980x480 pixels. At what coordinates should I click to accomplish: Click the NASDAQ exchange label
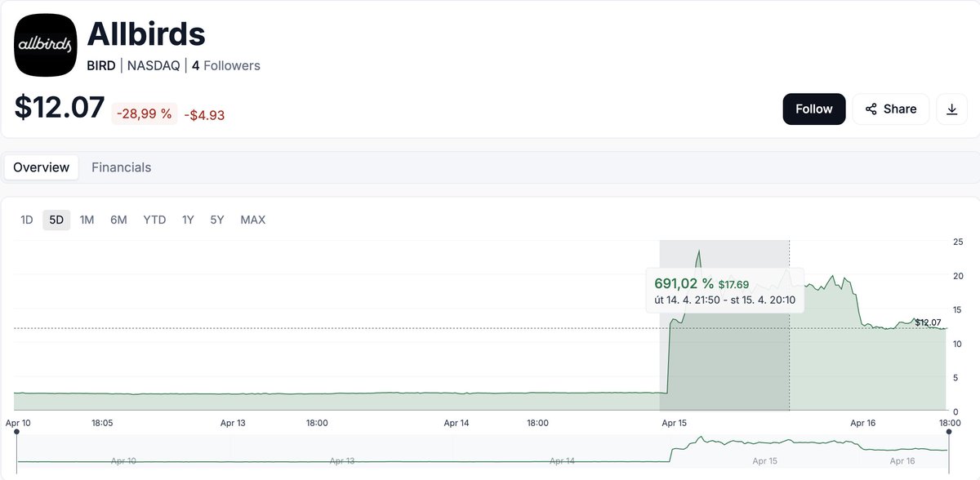click(154, 65)
